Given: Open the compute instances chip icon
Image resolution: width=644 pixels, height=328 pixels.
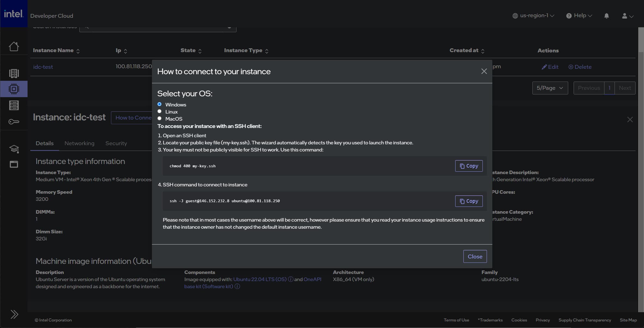Looking at the screenshot, I should (x=14, y=89).
